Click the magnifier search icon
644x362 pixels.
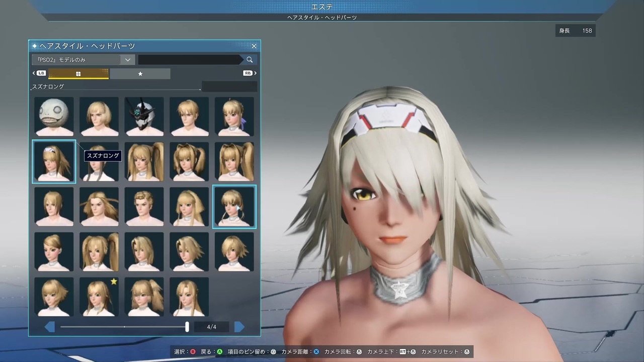[250, 60]
